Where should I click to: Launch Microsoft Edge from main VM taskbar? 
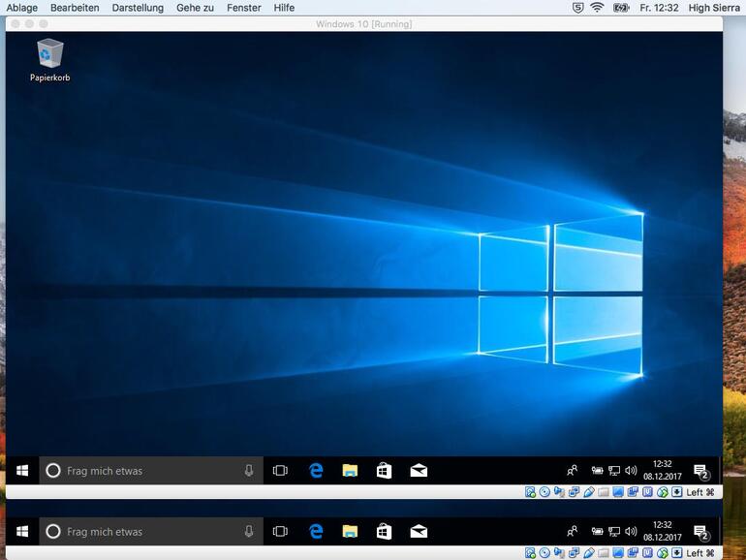pyautogui.click(x=316, y=471)
